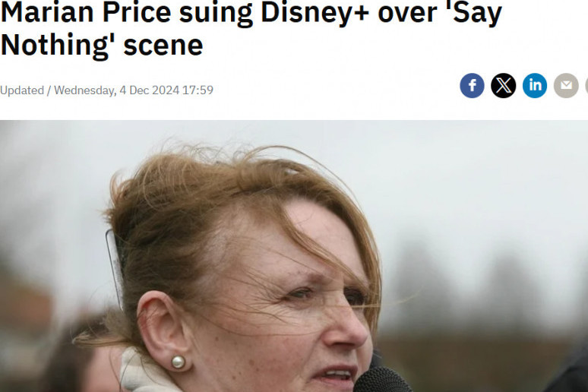The image size is (588, 392).
Task: Share the article on X
Action: 503,86
